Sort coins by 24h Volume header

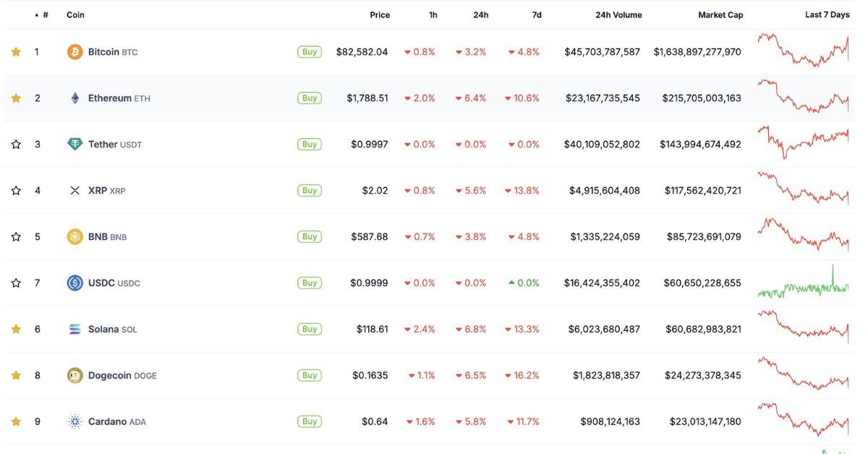point(618,15)
